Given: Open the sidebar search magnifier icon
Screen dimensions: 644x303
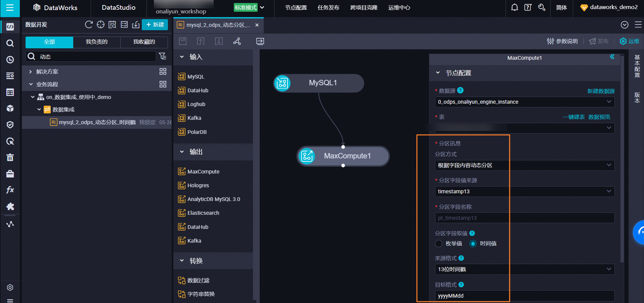Looking at the screenshot, I should point(10,43).
